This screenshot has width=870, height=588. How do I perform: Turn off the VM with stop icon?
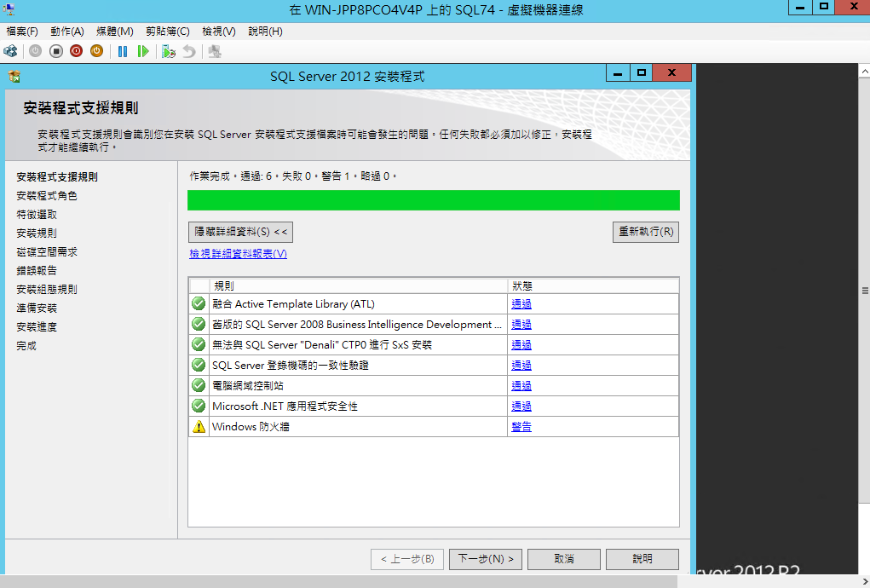point(56,52)
